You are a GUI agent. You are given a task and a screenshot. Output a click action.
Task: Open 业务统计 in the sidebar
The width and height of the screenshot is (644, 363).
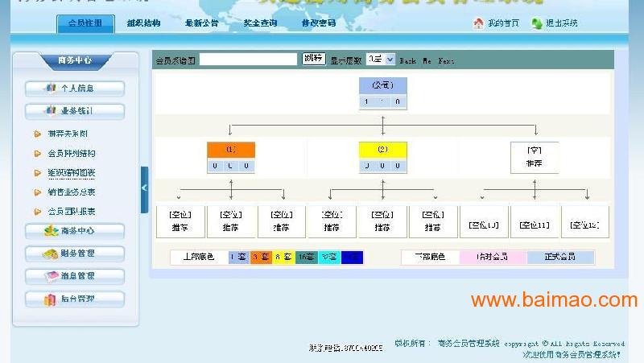[75, 111]
